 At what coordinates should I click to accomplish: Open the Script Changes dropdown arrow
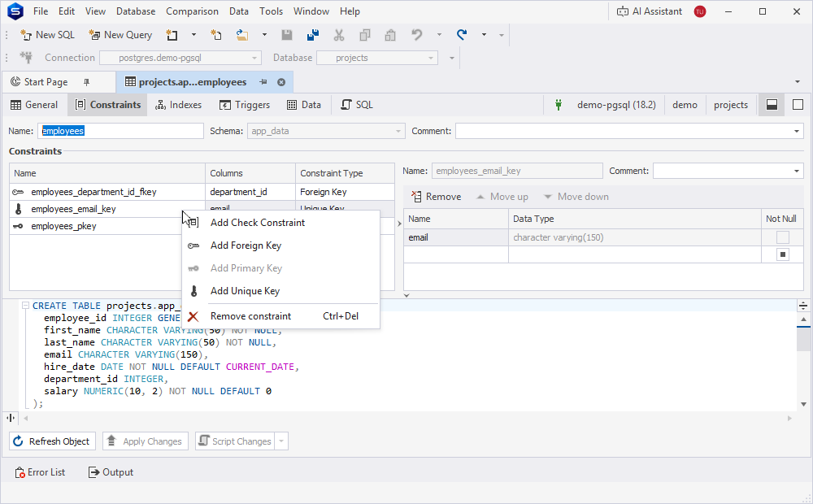pos(281,441)
